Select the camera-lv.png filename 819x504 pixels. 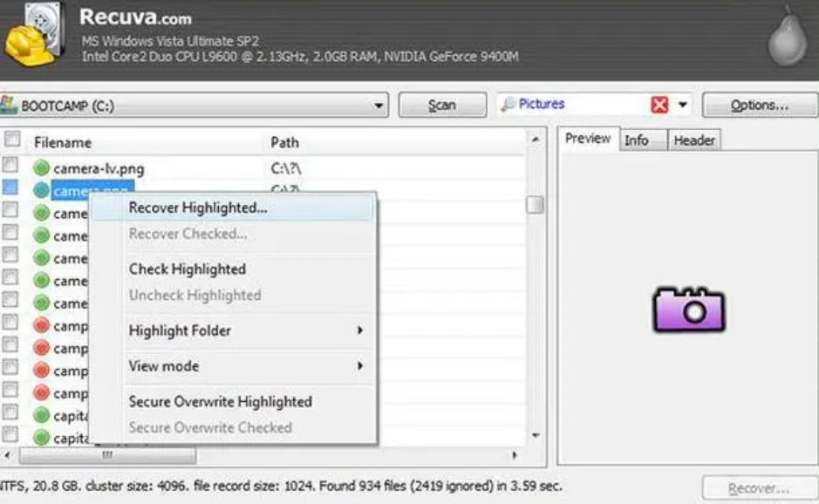[99, 168]
